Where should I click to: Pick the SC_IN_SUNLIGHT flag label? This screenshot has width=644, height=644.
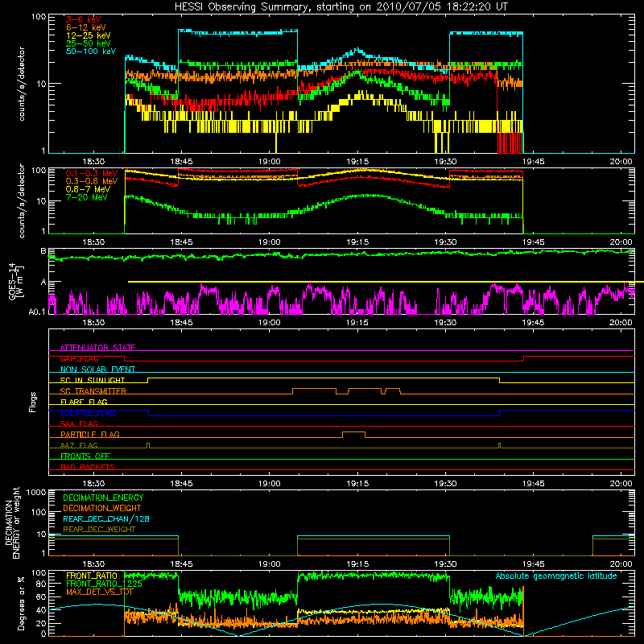pos(93,380)
